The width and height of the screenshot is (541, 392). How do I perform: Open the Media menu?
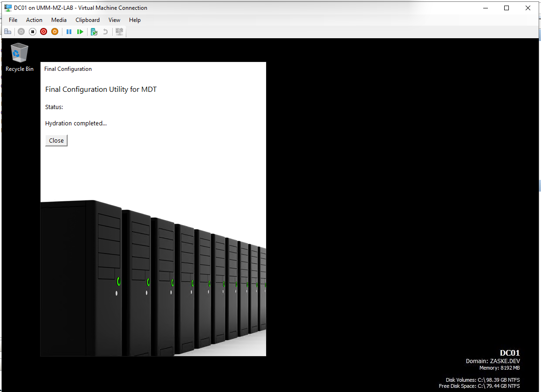click(x=59, y=20)
